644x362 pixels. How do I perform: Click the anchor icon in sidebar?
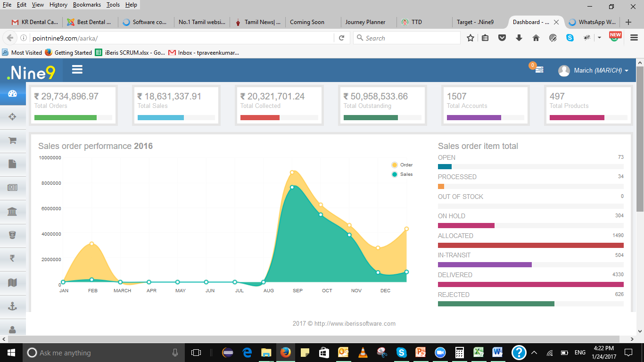[x=13, y=306]
